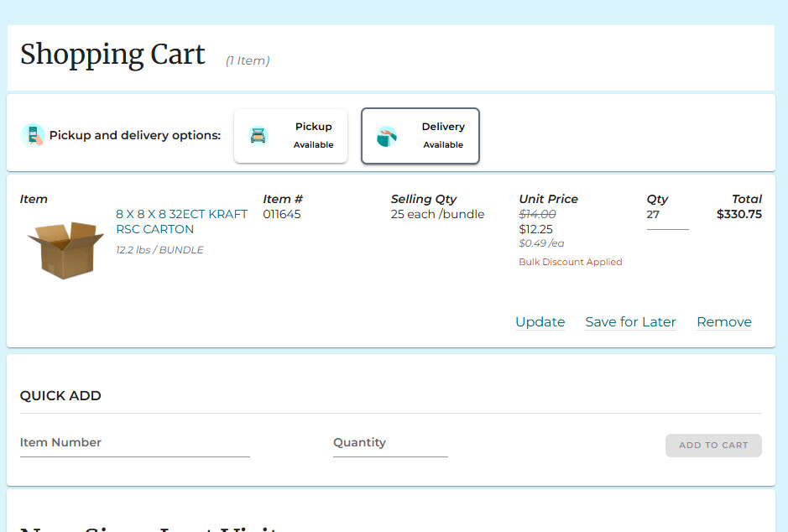Click the Quick Add section title
788x532 pixels.
click(60, 396)
